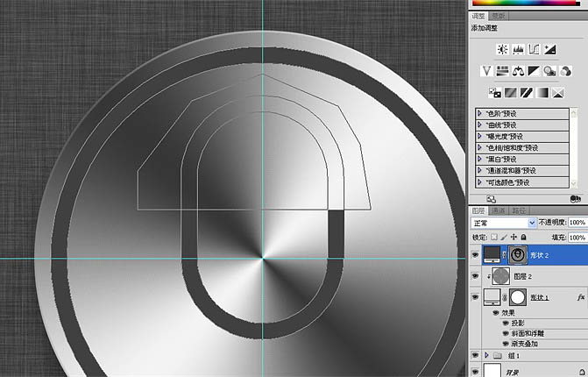Screen dimensions: 588x377
Task: Expand the "曝光度"预设 list
Action: [479, 136]
